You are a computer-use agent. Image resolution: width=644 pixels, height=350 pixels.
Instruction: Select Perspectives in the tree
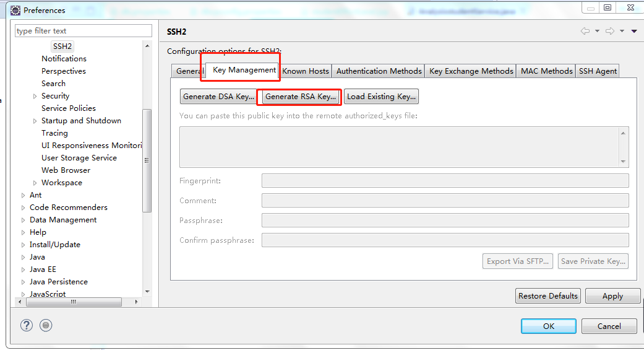click(63, 71)
